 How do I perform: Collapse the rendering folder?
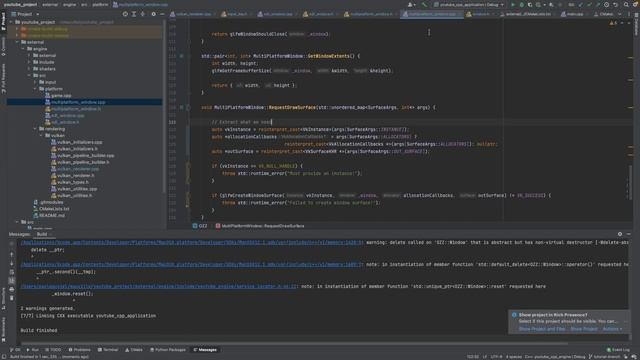35,129
